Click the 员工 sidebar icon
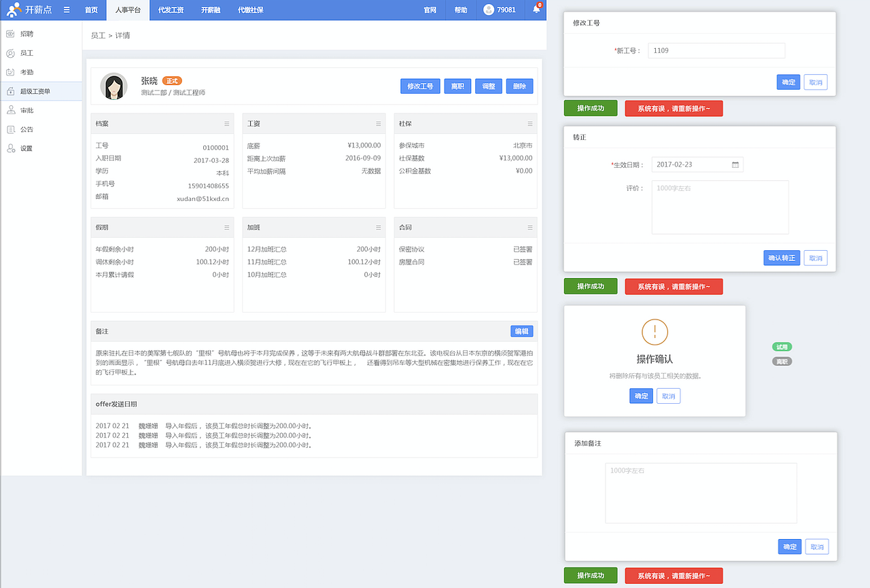Image resolution: width=870 pixels, height=588 pixels. [10, 53]
